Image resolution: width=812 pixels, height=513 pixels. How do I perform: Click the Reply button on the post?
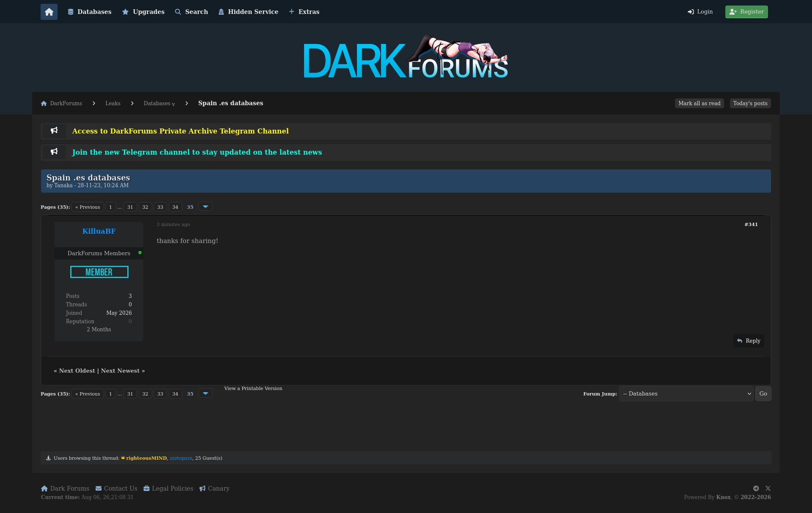pyautogui.click(x=749, y=341)
